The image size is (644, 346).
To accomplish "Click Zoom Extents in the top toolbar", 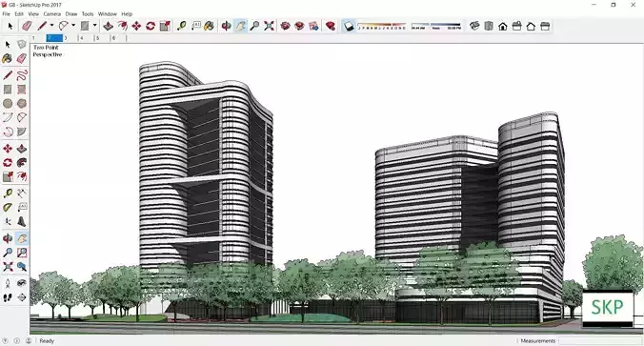I will (x=269, y=27).
